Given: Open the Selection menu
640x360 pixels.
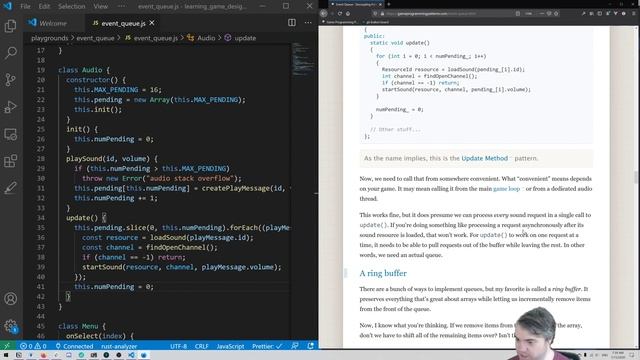Looking at the screenshot, I should point(71,6).
